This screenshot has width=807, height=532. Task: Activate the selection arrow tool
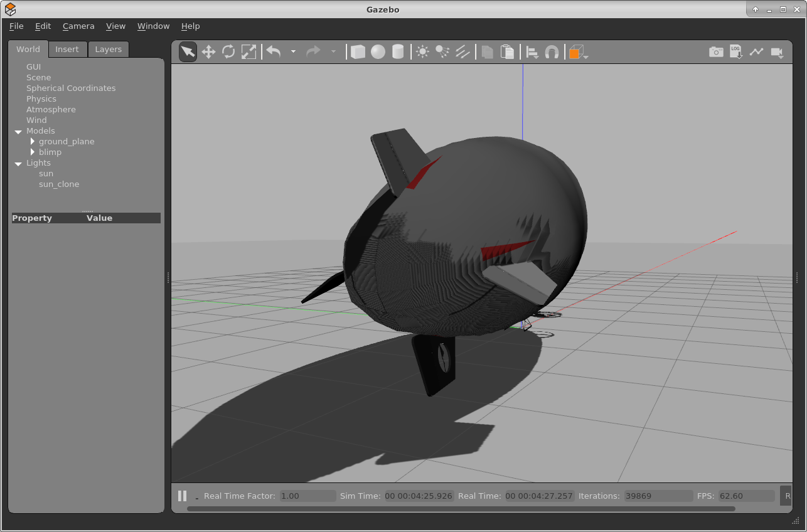tap(188, 52)
